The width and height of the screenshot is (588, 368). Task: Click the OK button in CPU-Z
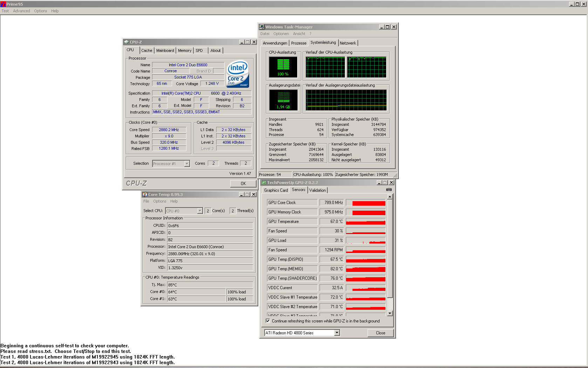tap(243, 184)
